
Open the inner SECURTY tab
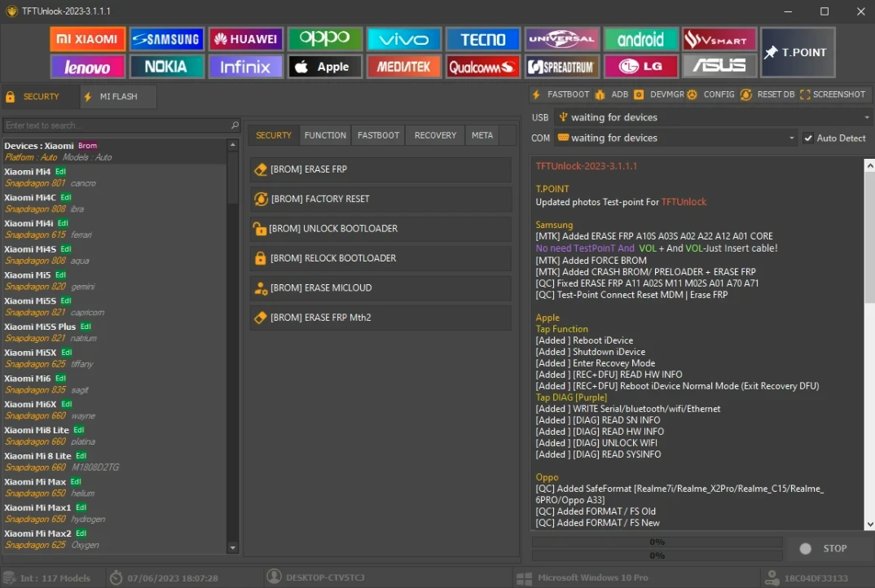(x=274, y=135)
